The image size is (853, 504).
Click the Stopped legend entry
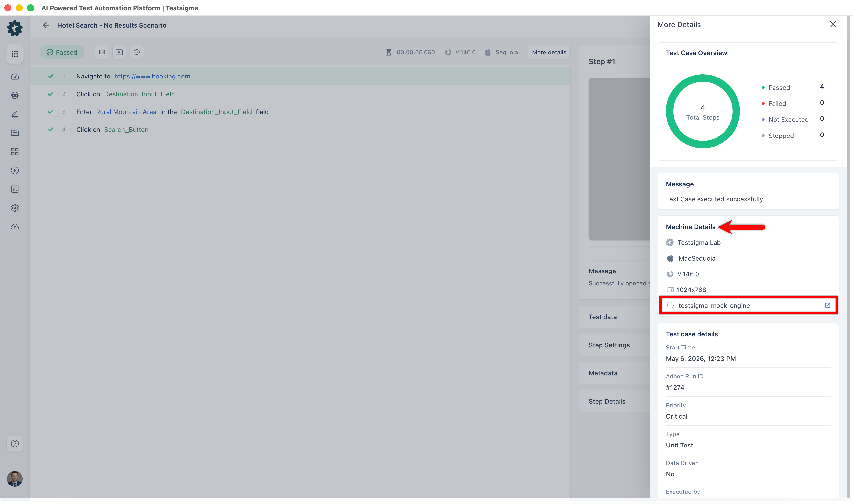793,136
